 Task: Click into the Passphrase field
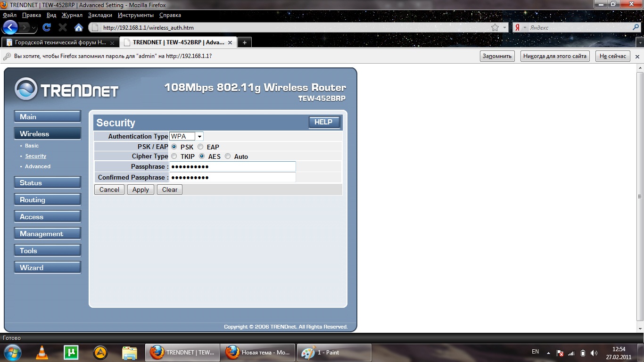[232, 166]
